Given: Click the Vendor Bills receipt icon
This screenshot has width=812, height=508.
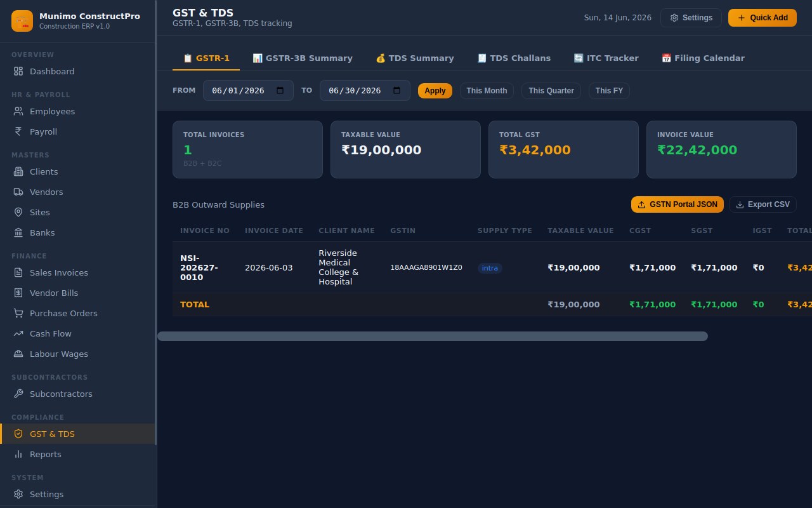Looking at the screenshot, I should pyautogui.click(x=18, y=293).
